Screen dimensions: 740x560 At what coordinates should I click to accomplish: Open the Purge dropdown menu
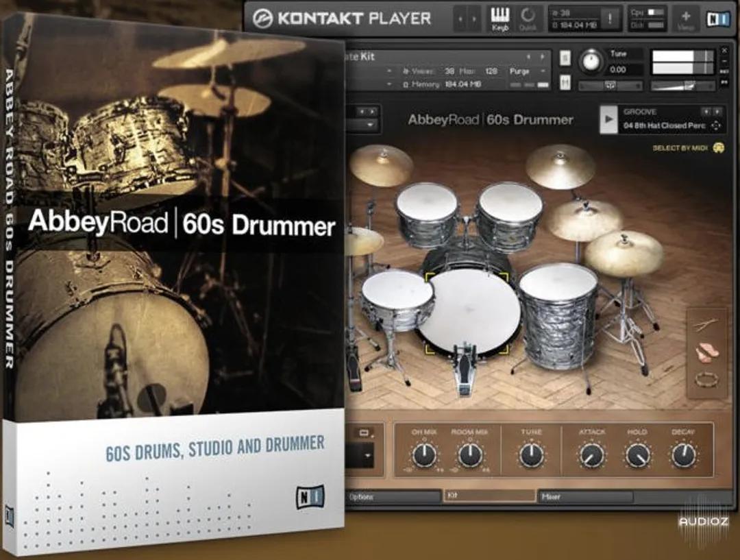[x=527, y=71]
